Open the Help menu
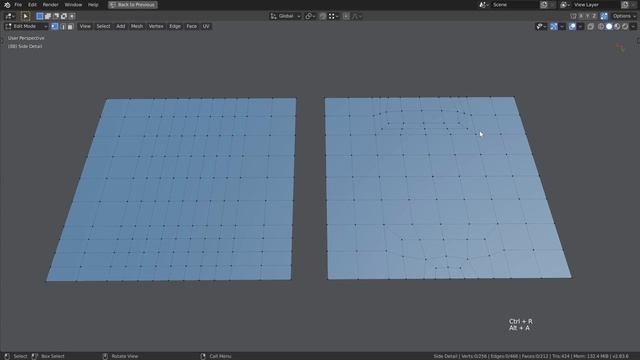The height and width of the screenshot is (360, 640). pyautogui.click(x=93, y=5)
